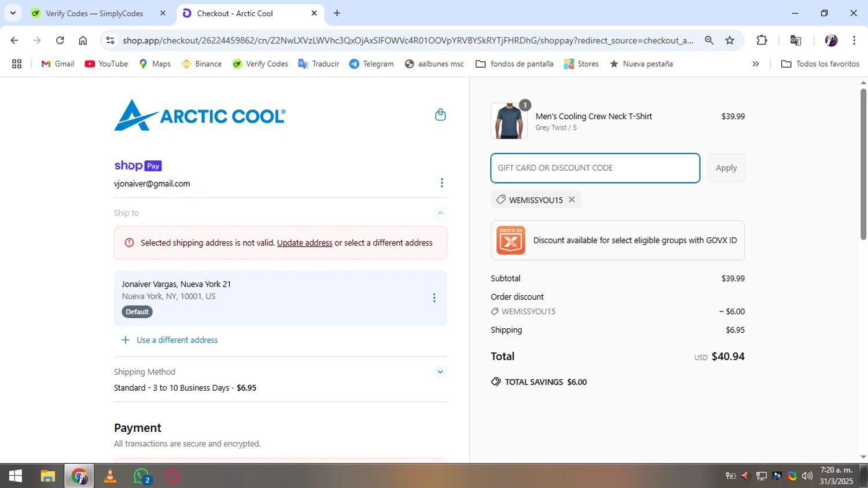Open Telegram bookmark
The image size is (868, 488).
coord(372,64)
